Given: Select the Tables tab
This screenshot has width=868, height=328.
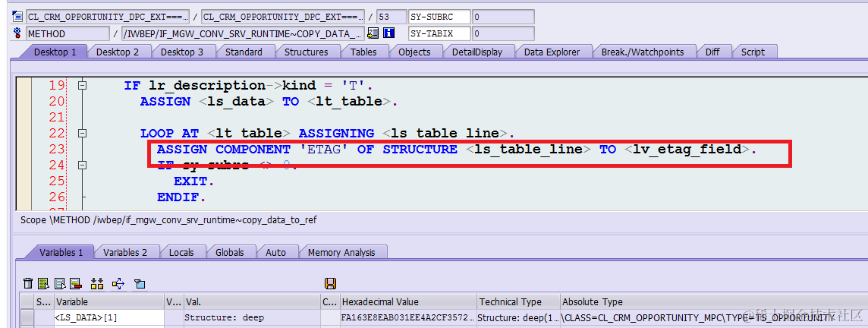Looking at the screenshot, I should point(363,52).
